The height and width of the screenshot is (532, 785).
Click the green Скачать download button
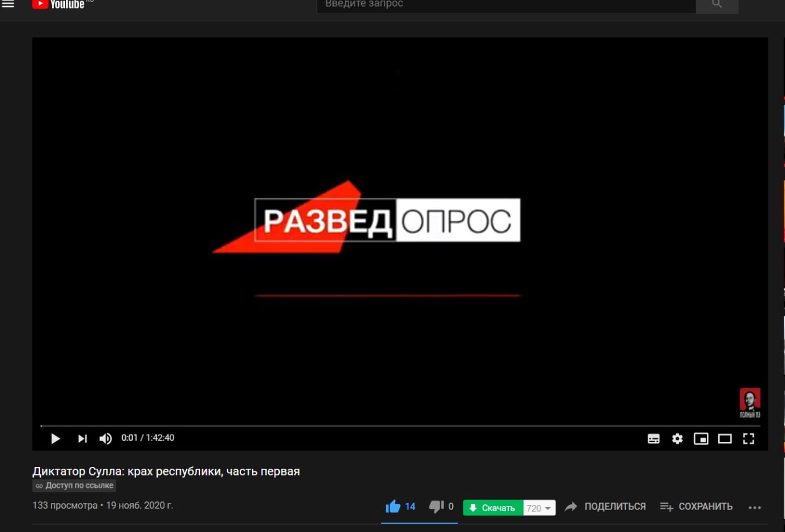click(x=493, y=507)
